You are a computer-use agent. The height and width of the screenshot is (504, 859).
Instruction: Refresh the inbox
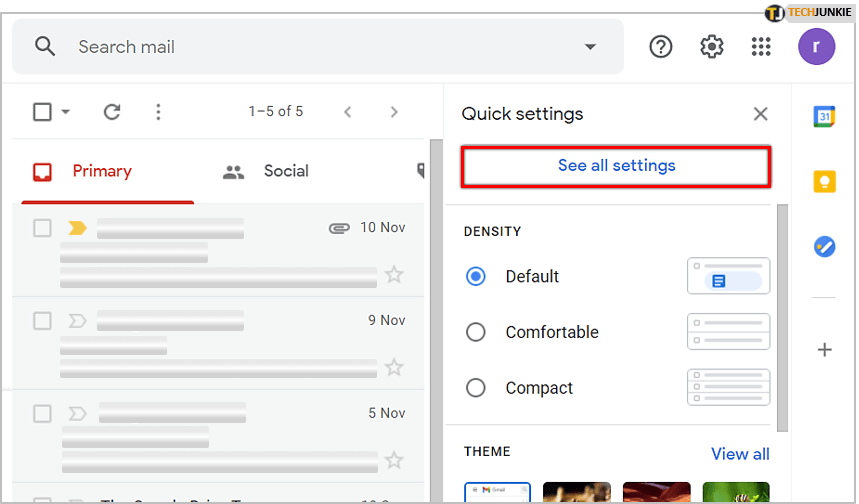click(x=112, y=112)
